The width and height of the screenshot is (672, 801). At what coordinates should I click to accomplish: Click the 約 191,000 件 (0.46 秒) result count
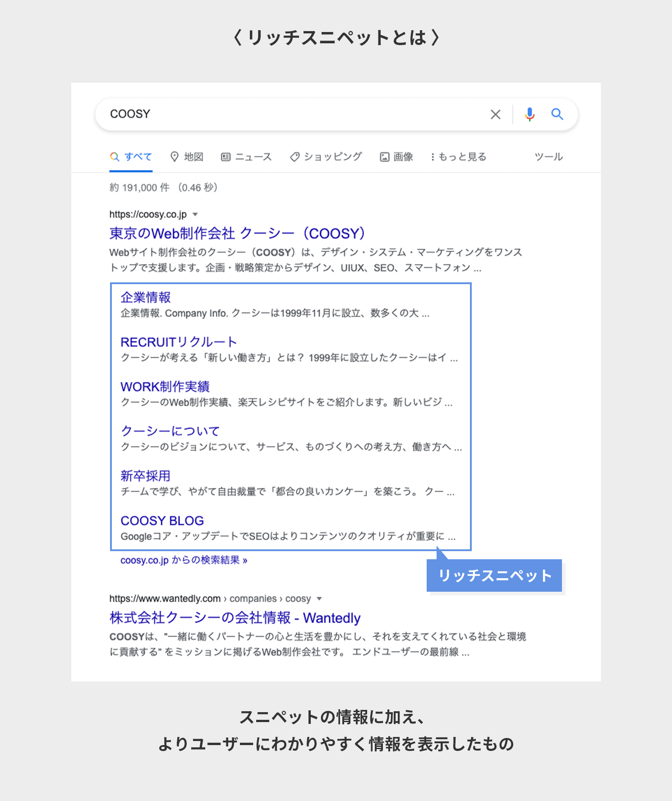[164, 188]
